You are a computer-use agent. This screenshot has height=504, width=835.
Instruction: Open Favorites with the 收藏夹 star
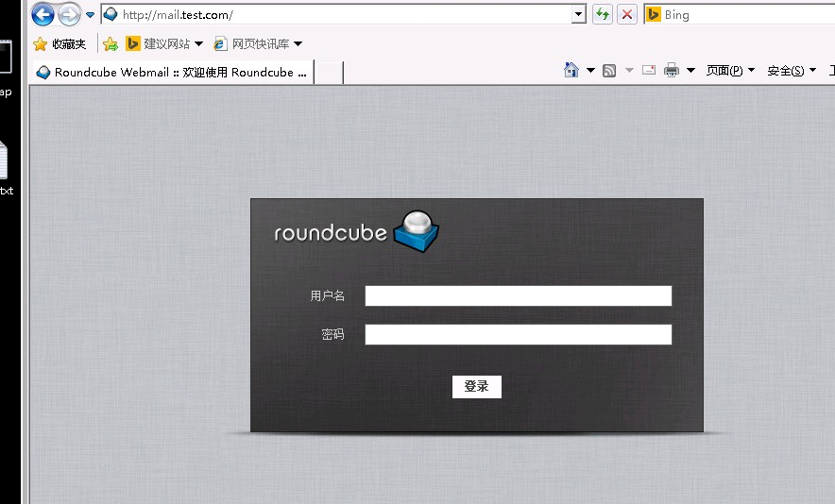click(60, 44)
